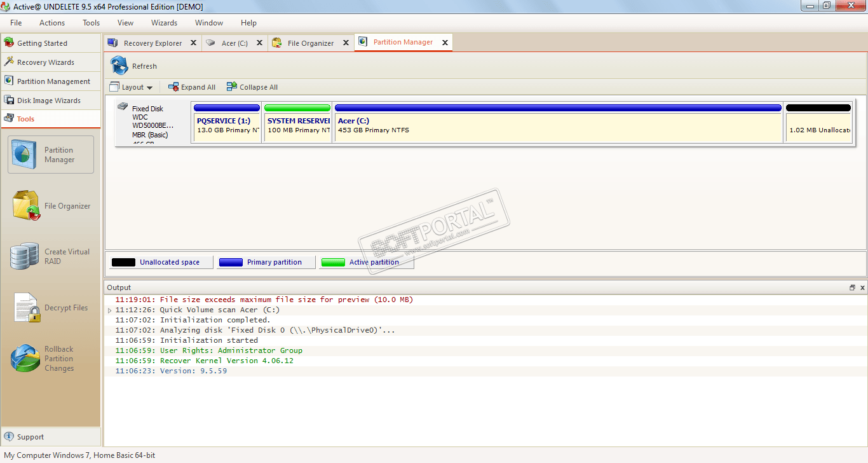This screenshot has height=463, width=868.
Task: Click the Recovery Wizards wand icon
Action: (x=9, y=62)
